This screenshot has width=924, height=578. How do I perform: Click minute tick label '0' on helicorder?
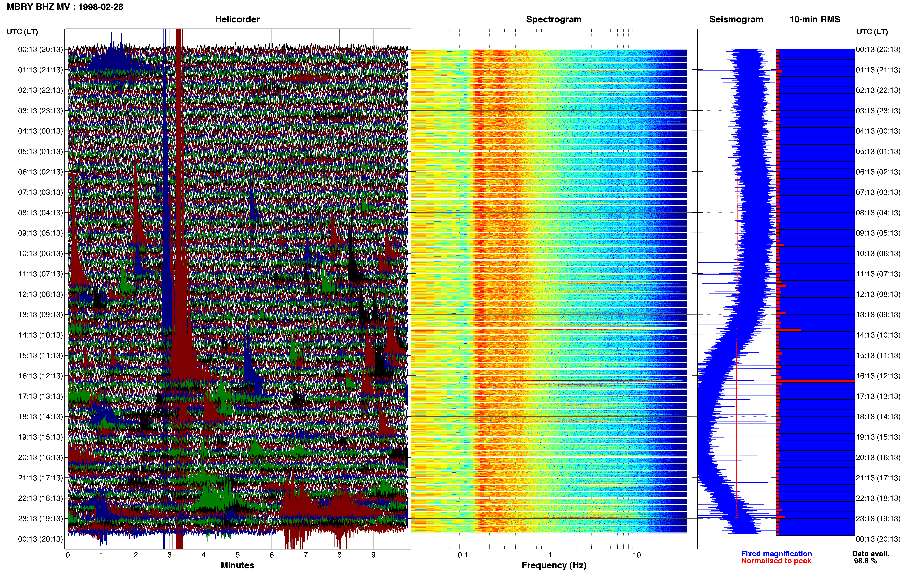pyautogui.click(x=68, y=555)
